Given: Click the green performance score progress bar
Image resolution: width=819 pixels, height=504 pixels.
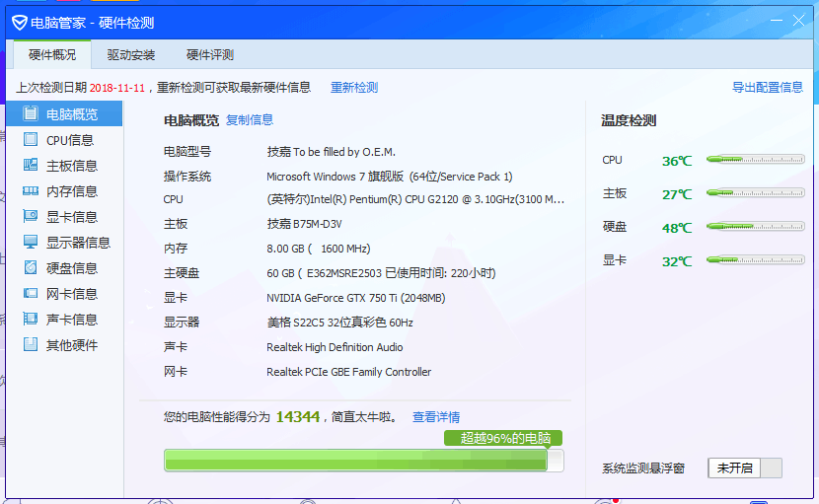Looking at the screenshot, I should (x=363, y=461).
